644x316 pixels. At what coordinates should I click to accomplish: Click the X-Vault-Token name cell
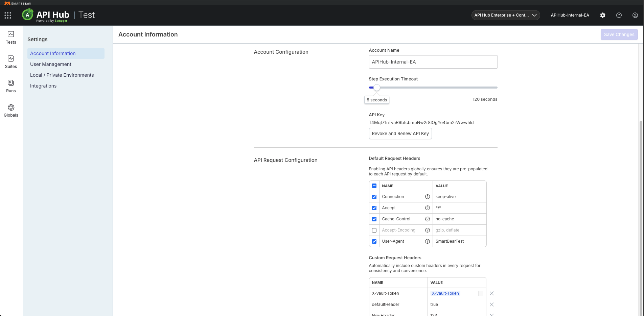[x=398, y=293]
